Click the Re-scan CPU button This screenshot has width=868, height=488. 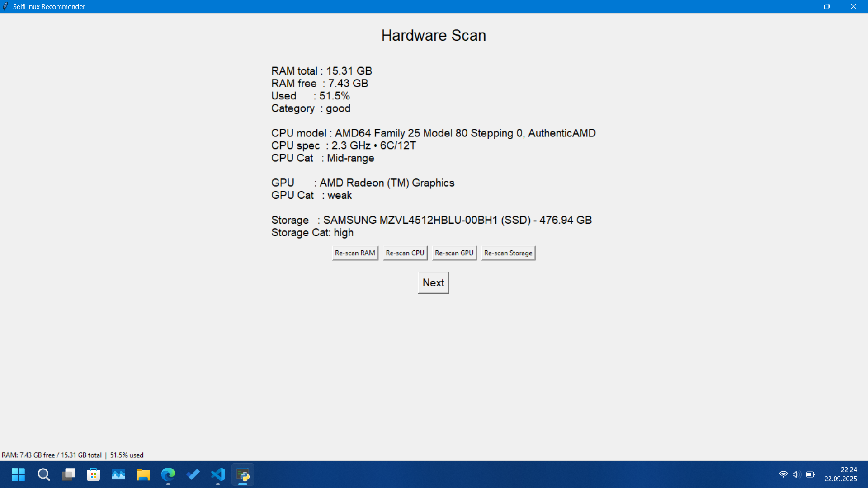[405, 253]
